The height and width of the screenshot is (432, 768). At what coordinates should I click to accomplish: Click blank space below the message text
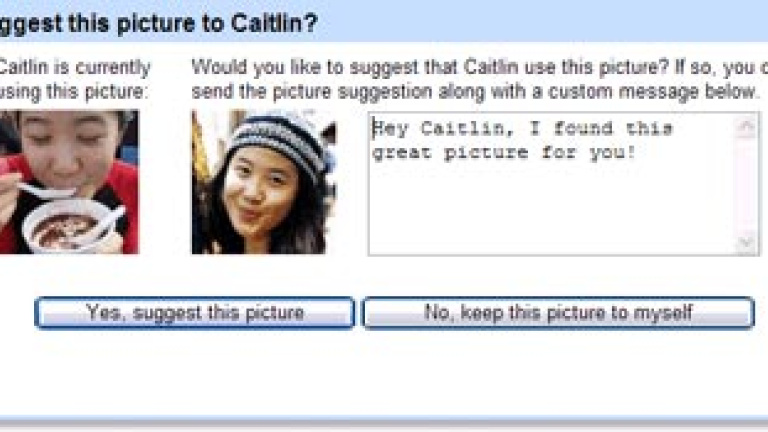551,208
